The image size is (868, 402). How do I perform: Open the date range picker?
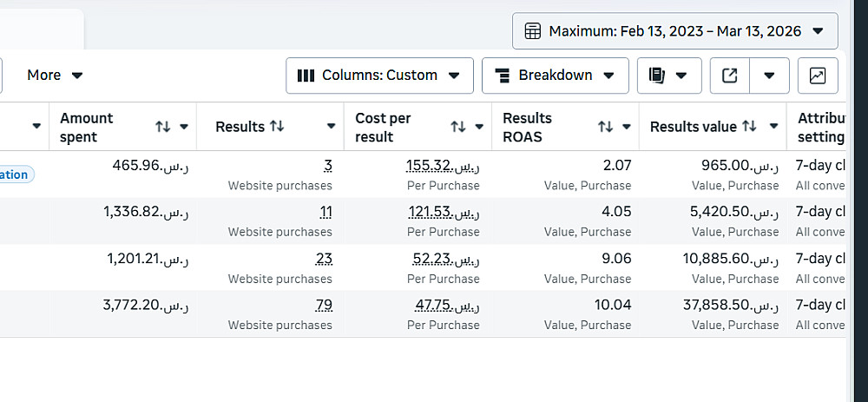pos(674,31)
